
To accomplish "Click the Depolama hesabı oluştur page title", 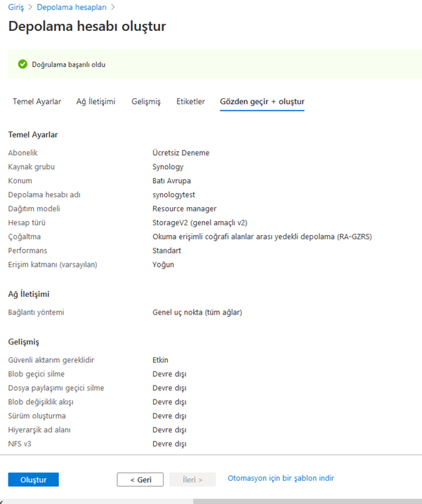I will click(87, 27).
